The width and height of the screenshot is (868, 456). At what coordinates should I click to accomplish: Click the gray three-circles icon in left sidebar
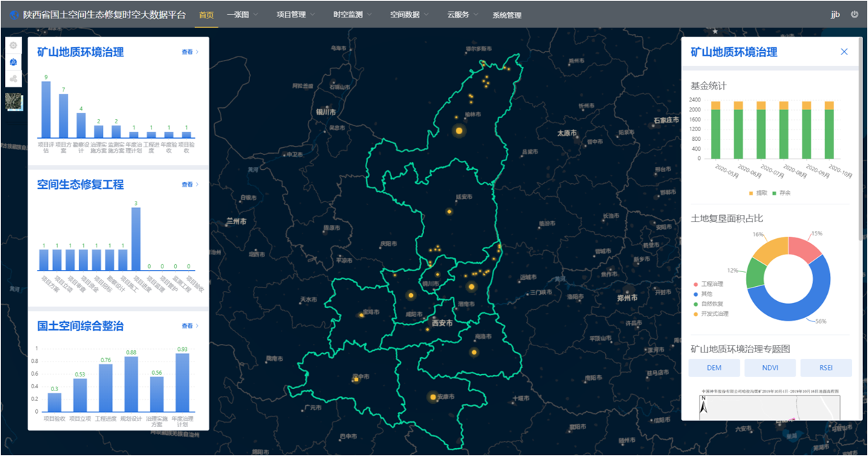[x=13, y=78]
